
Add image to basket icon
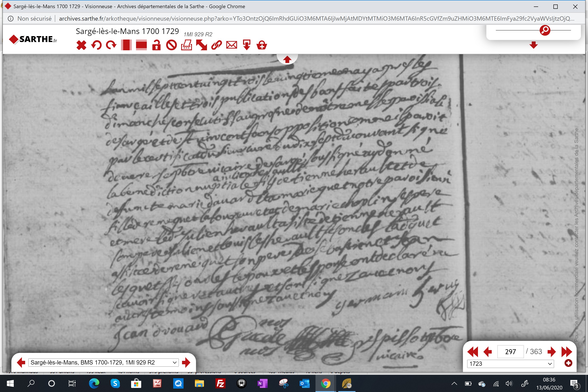pos(262,45)
